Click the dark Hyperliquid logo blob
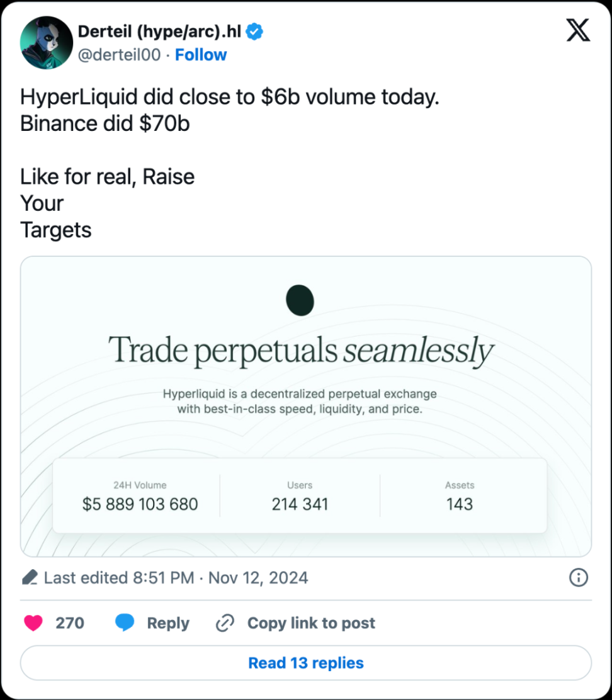Screen dimensions: 612x700 pos(300,300)
